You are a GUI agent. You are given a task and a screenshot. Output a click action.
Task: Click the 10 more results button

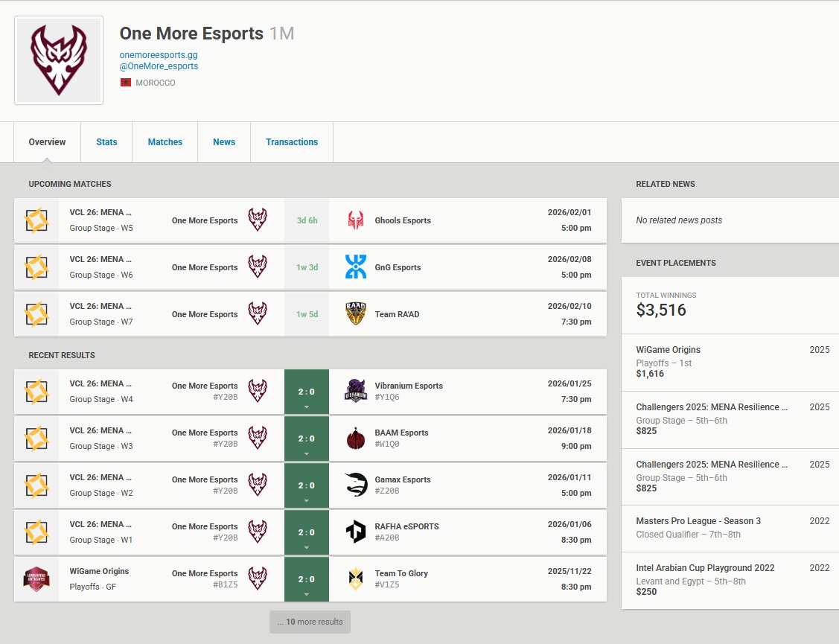310,622
